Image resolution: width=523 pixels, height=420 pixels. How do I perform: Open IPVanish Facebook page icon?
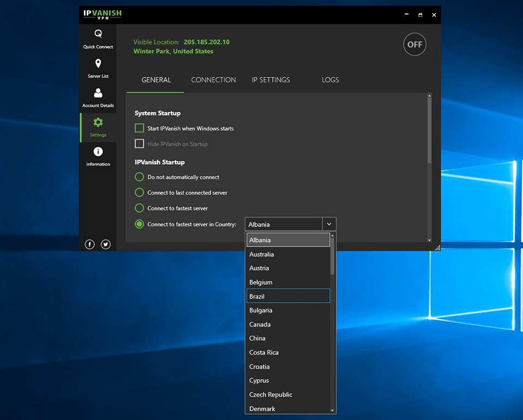click(89, 244)
